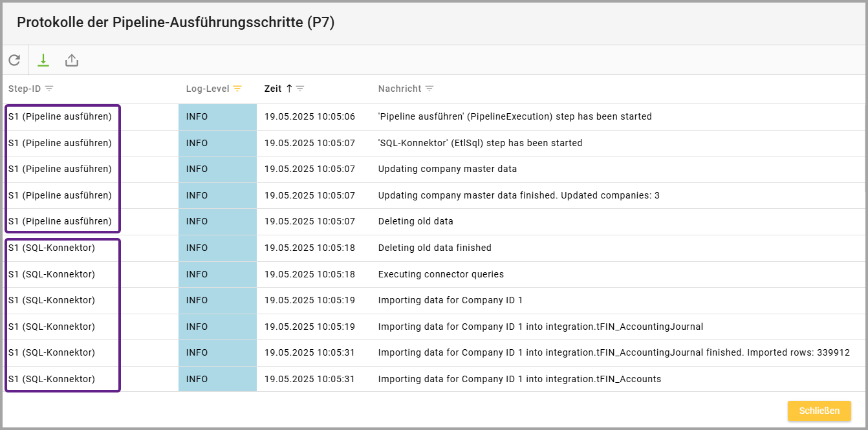
Task: Click the export upload icon
Action: [72, 60]
